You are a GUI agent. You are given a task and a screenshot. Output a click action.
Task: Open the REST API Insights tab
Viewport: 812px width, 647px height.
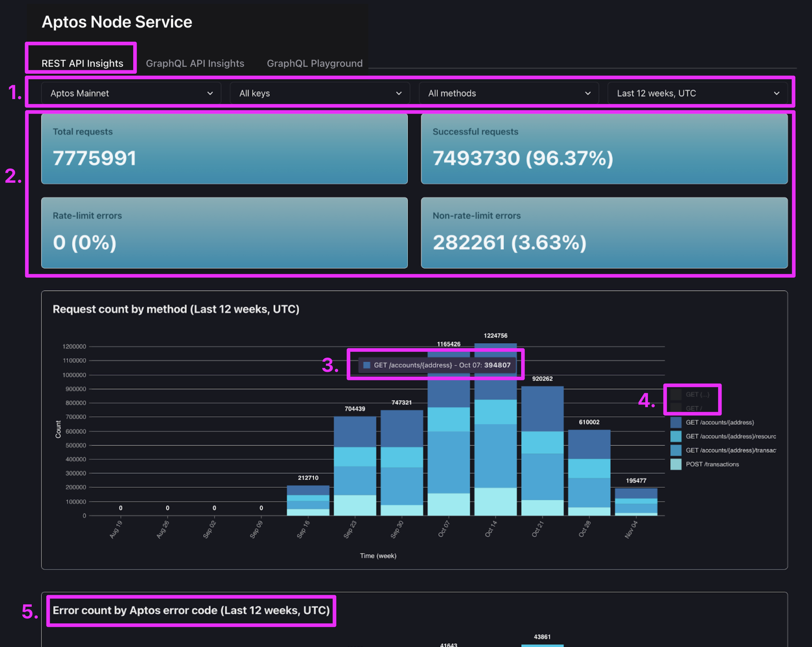(82, 63)
